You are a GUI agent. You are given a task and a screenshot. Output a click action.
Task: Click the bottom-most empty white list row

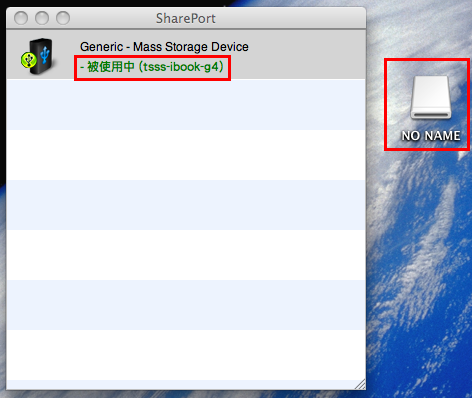pyautogui.click(x=186, y=355)
